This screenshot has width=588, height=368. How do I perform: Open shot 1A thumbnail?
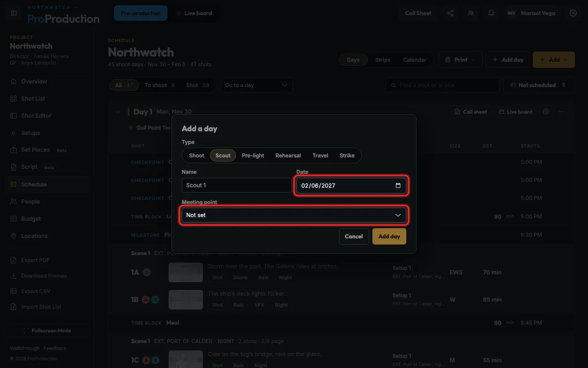click(186, 272)
